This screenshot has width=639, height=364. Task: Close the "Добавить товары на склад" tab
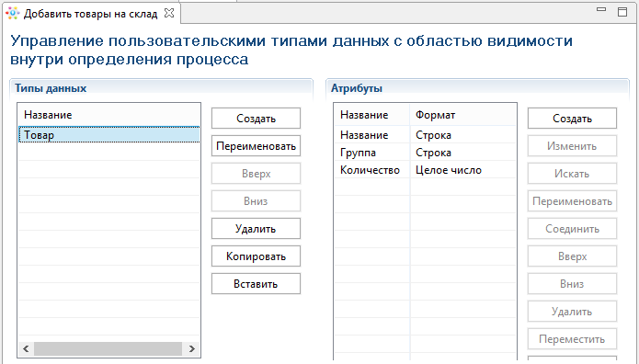[169, 13]
